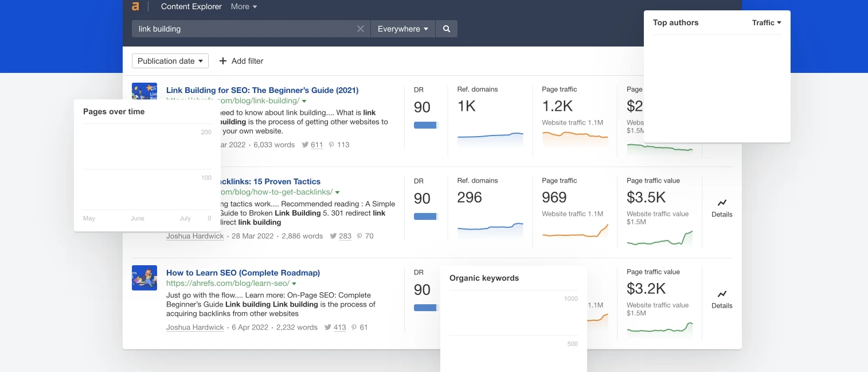
Task: Clear the search query with the X icon
Action: [361, 29]
